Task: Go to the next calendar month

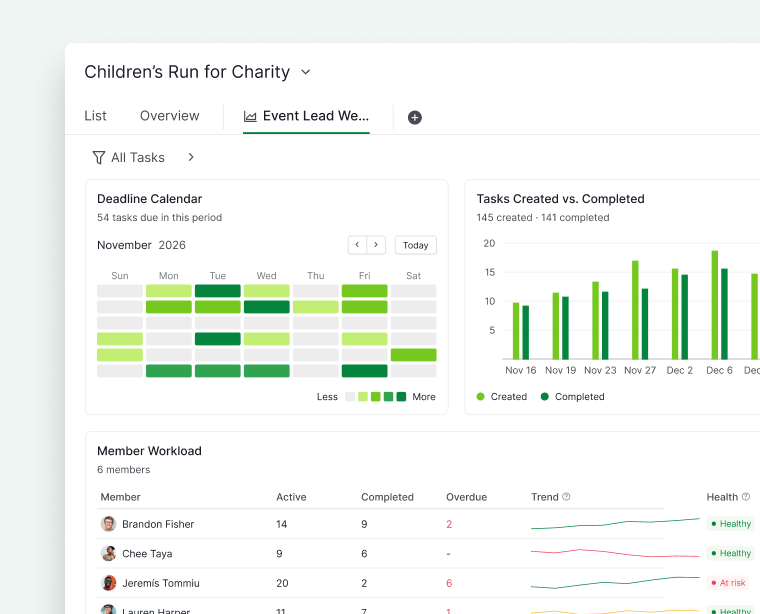Action: pos(376,245)
